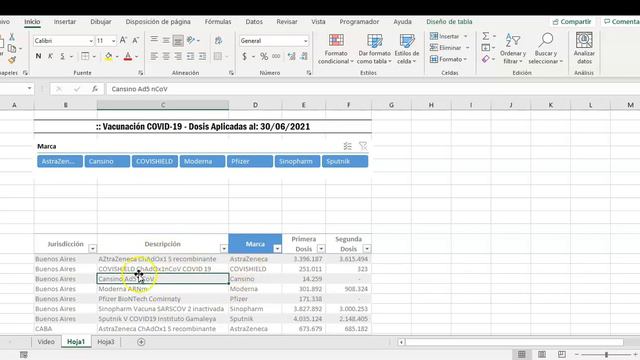
Task: Decrease font size
Action: click(x=136, y=40)
